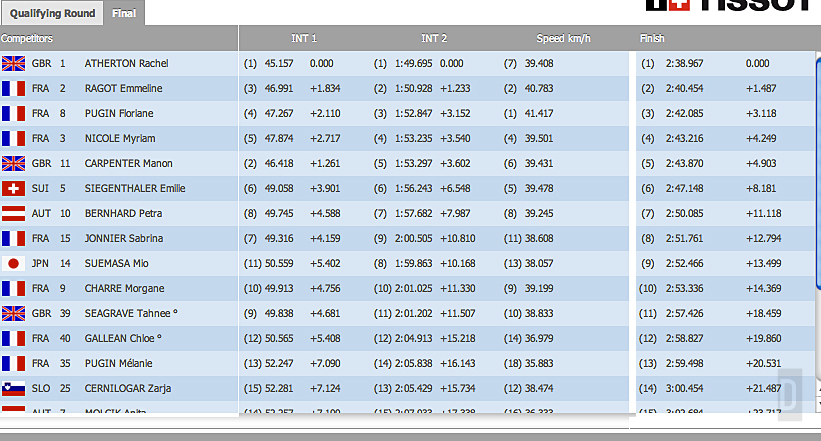
Task: Select the SEAGRAVE Tahnee row name
Action: (x=129, y=313)
